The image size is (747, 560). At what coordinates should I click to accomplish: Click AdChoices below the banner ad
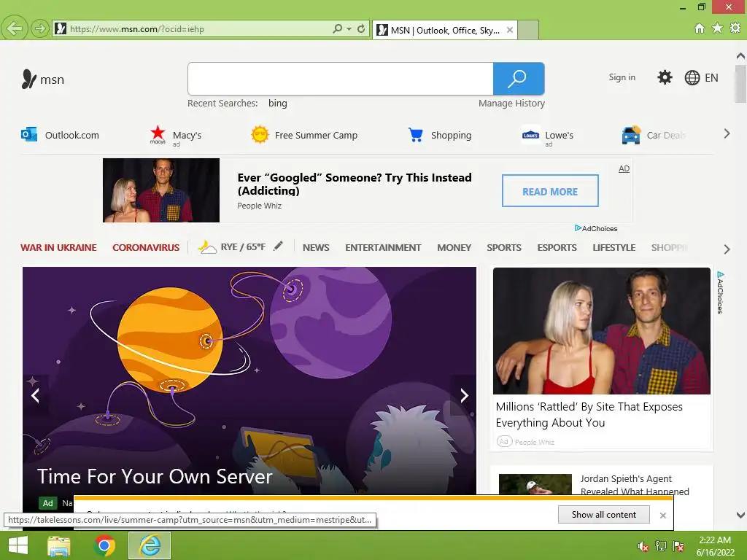point(596,228)
